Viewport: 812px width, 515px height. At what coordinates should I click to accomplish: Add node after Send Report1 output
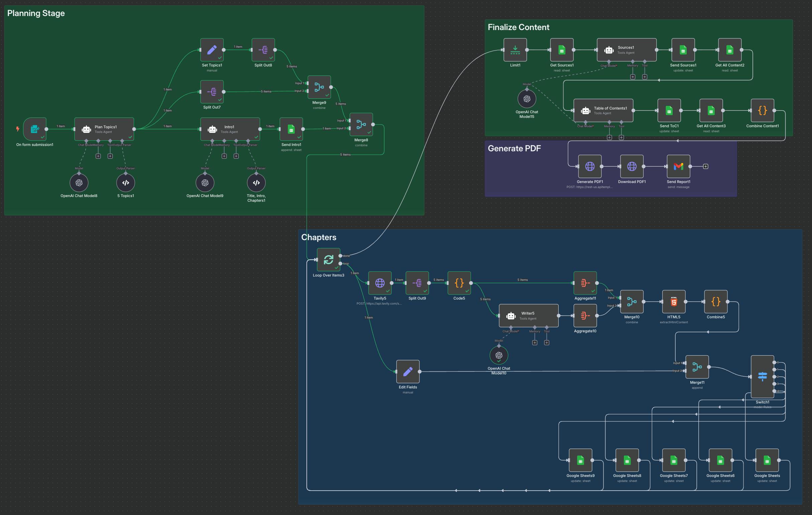[x=705, y=167]
